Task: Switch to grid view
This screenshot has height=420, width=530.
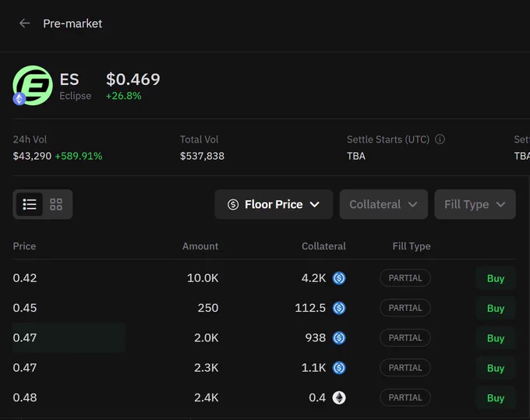Action: (x=56, y=204)
